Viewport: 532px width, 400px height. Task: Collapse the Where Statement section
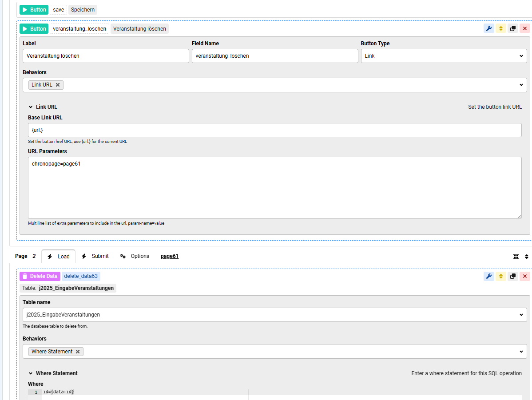[x=31, y=373]
